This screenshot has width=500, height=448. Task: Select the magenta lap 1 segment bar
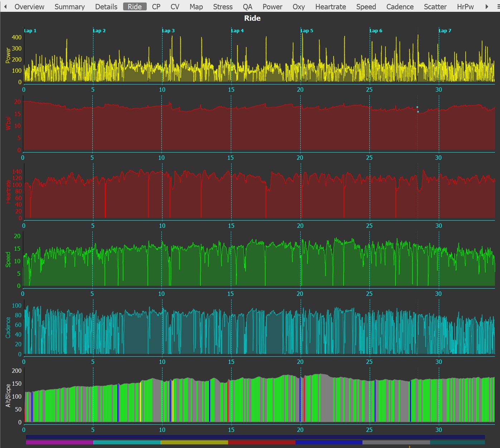pyautogui.click(x=60, y=443)
